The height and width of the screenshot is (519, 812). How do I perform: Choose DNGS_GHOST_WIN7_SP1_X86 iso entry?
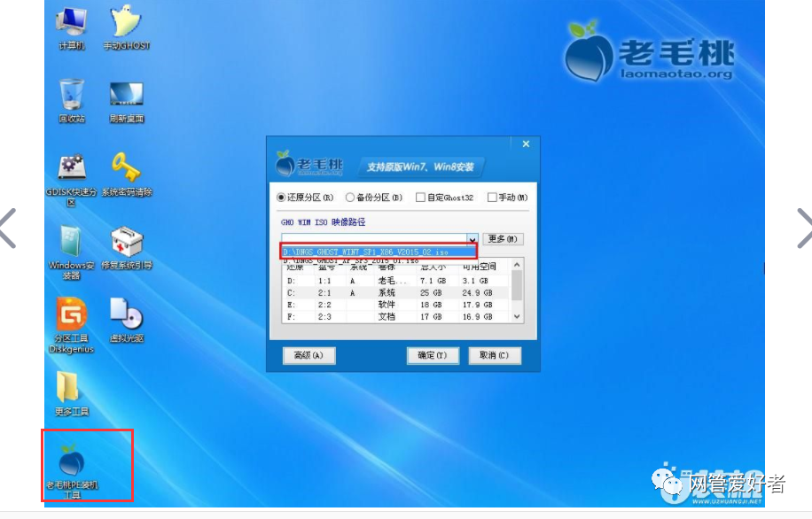pos(379,252)
